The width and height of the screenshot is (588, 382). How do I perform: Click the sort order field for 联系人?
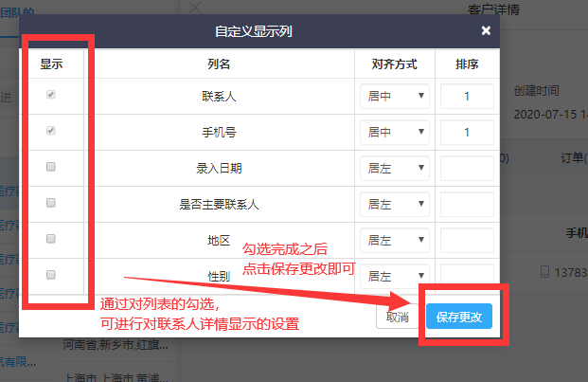(467, 96)
